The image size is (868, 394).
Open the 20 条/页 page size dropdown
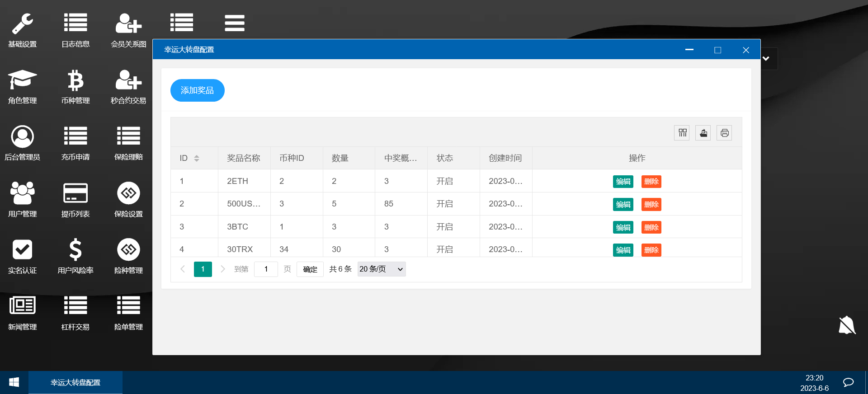(x=382, y=269)
